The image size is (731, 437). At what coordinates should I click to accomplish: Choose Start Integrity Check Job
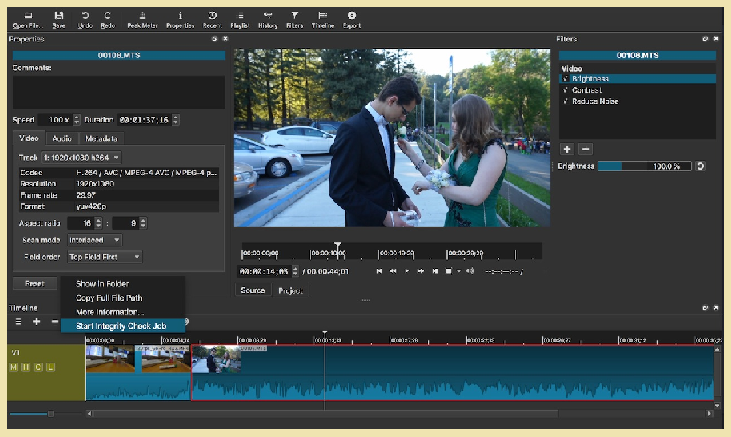123,326
